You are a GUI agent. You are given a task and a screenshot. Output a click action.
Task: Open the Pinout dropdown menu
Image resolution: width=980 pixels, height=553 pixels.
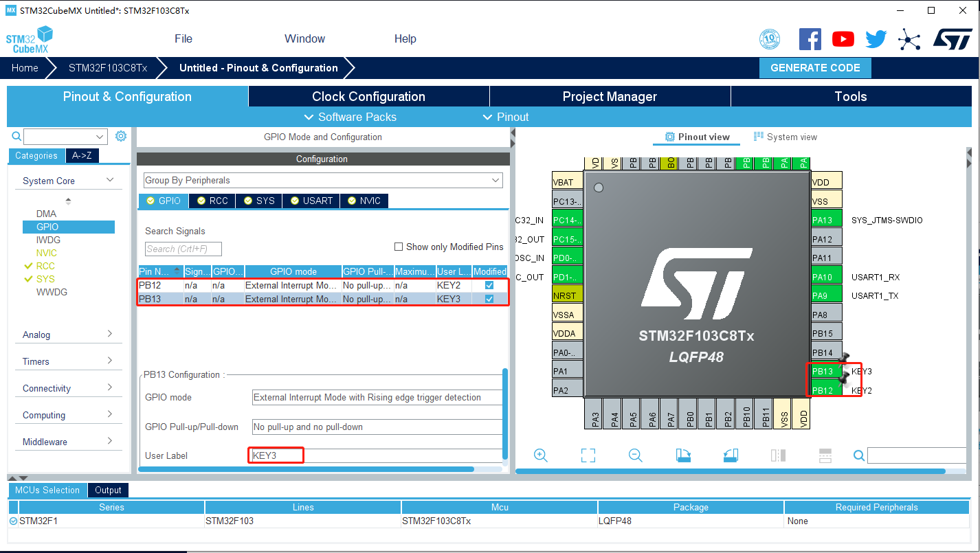[506, 117]
